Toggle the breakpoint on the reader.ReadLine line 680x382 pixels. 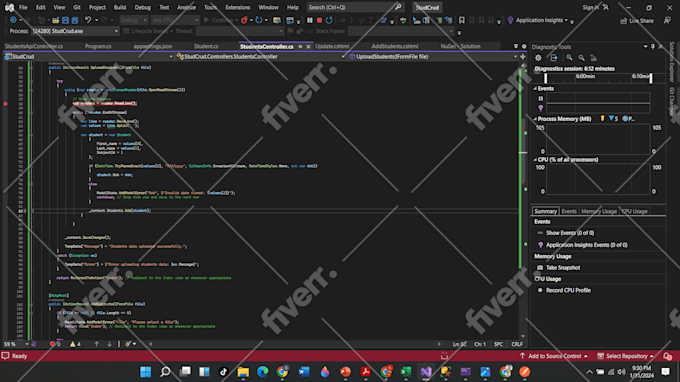coord(5,104)
